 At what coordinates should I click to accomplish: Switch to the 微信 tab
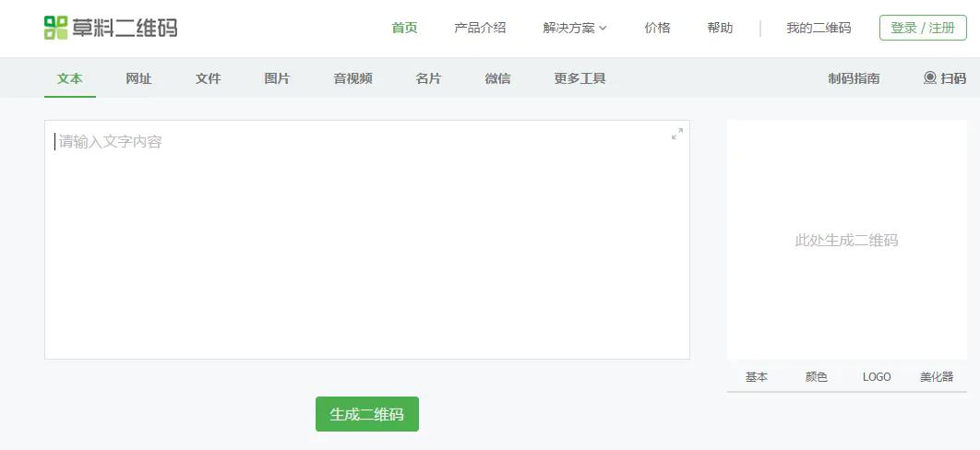(497, 78)
